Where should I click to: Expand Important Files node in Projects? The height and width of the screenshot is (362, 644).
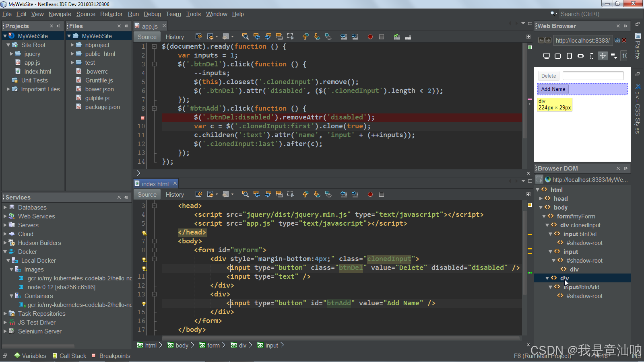[x=8, y=89]
